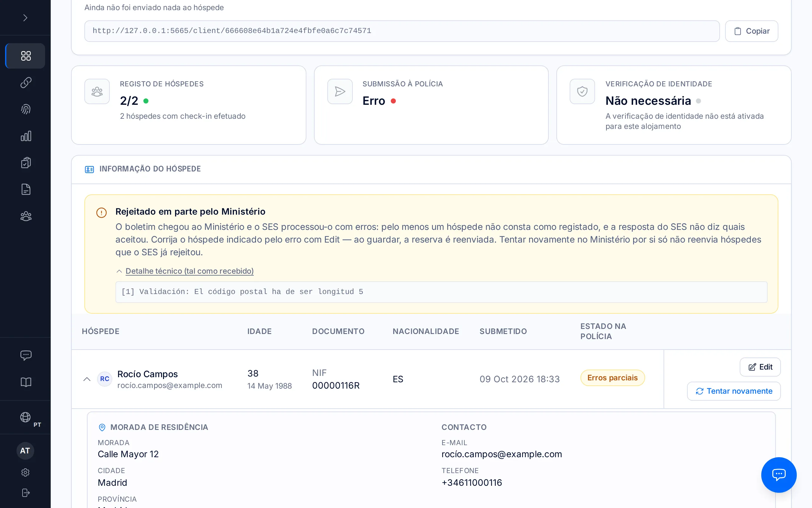Click the Copiar button
Image resolution: width=812 pixels, height=508 pixels.
click(751, 31)
